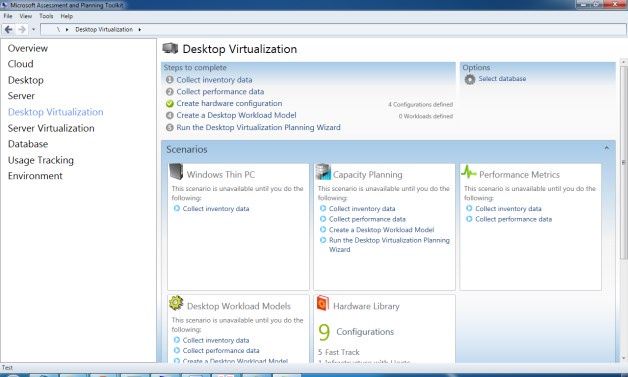Image resolution: width=628 pixels, height=377 pixels.
Task: Click Collect performance data in Capacity Planning
Action: point(367,219)
